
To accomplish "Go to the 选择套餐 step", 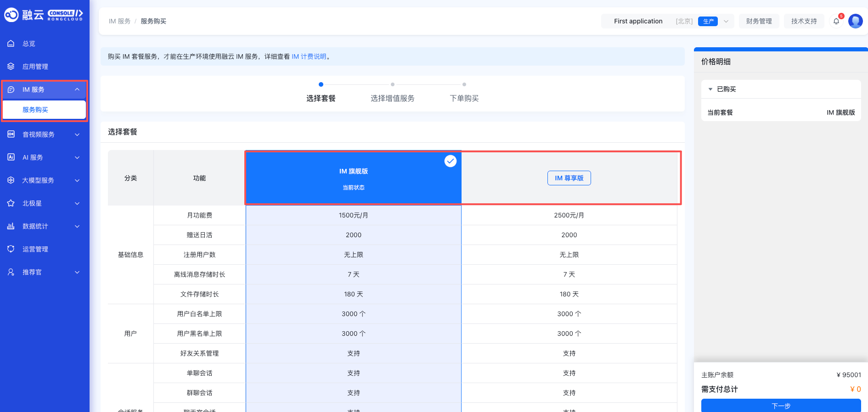I will click(321, 98).
